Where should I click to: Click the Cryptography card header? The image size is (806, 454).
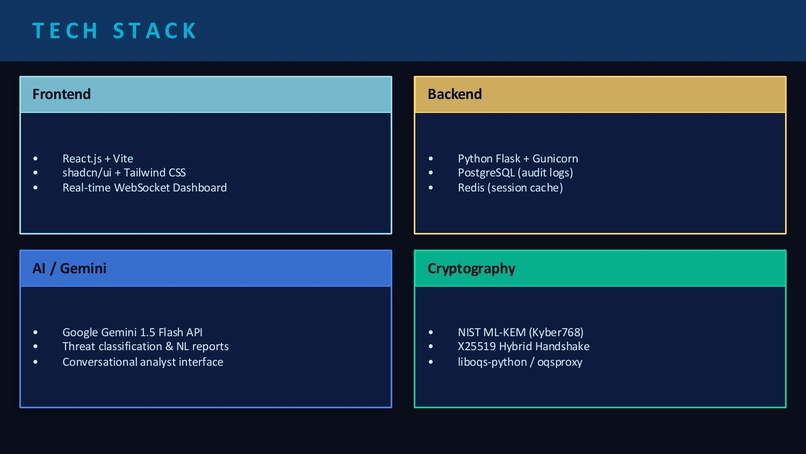(600, 268)
